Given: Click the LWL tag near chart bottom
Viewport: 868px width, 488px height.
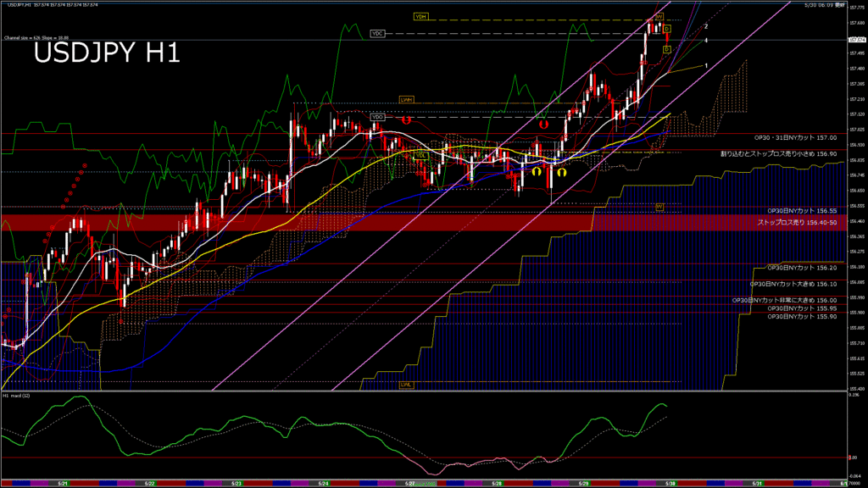Looking at the screenshot, I should (406, 384).
